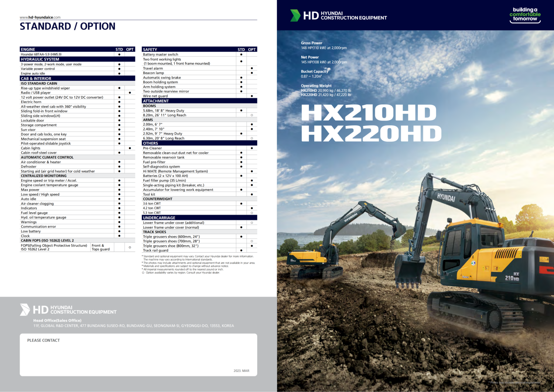Screen dimensions: 554x392
Task: Click the Front & Tops guard cell
Action: coord(102,247)
